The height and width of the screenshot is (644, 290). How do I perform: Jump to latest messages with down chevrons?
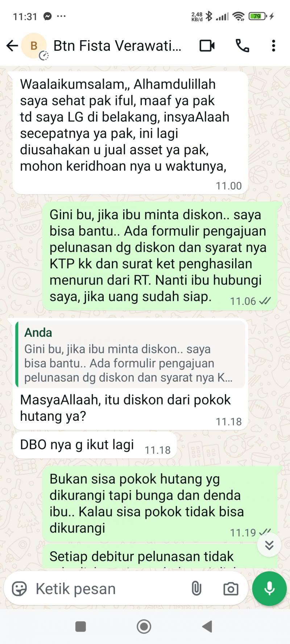click(269, 545)
